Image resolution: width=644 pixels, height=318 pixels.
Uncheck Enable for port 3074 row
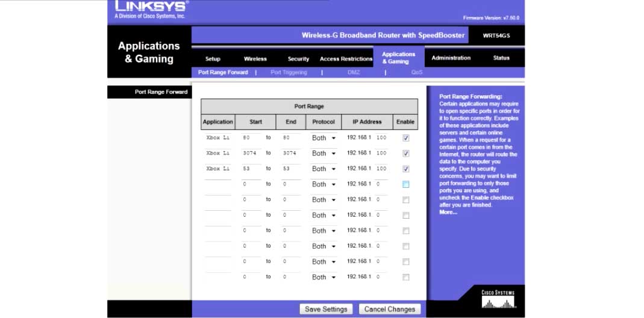(406, 153)
